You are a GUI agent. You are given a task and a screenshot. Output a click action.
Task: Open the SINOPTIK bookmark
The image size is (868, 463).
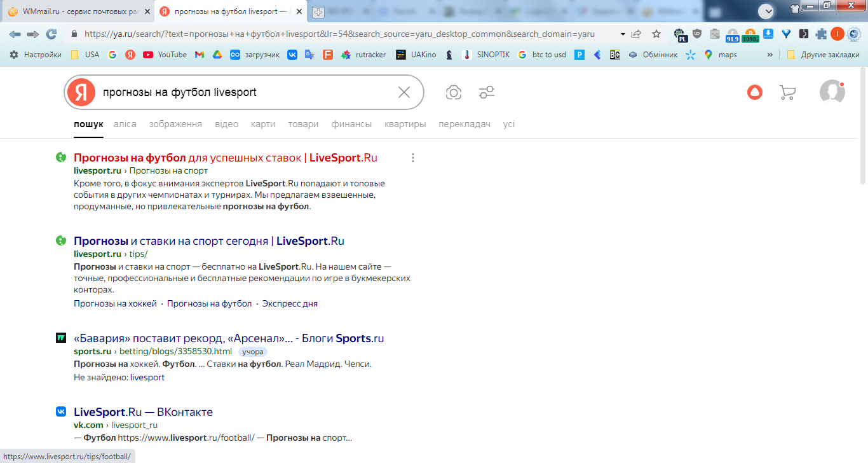point(485,55)
